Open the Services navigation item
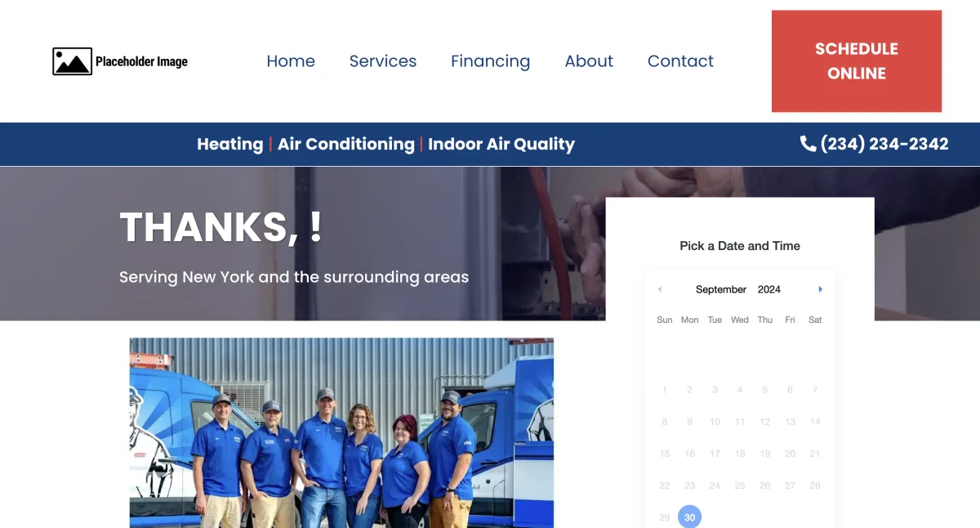 tap(383, 61)
